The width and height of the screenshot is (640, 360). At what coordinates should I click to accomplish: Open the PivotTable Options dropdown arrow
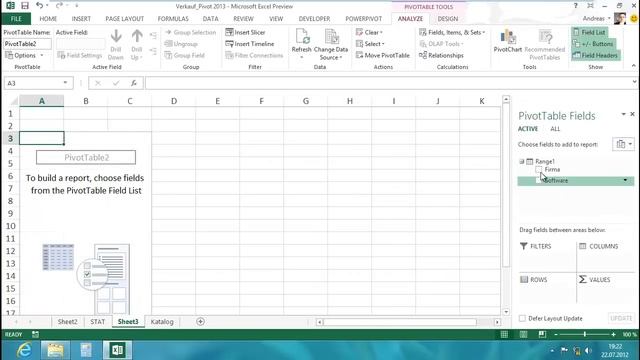coord(42,55)
